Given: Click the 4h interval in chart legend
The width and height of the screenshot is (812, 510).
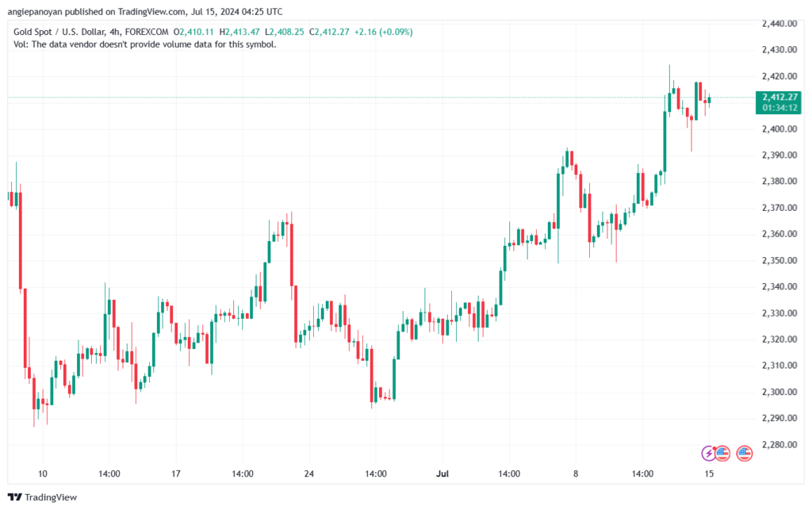Looking at the screenshot, I should pos(114,32).
